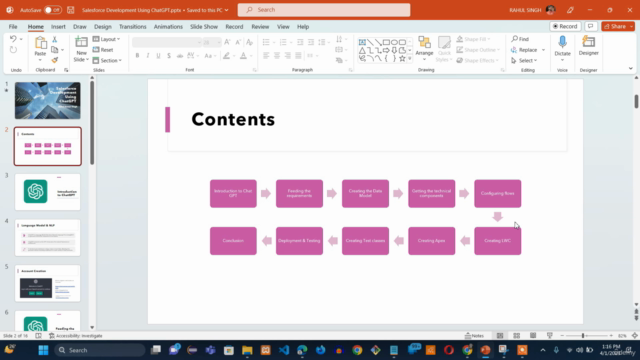Click the numbered list icon

pos(283,42)
